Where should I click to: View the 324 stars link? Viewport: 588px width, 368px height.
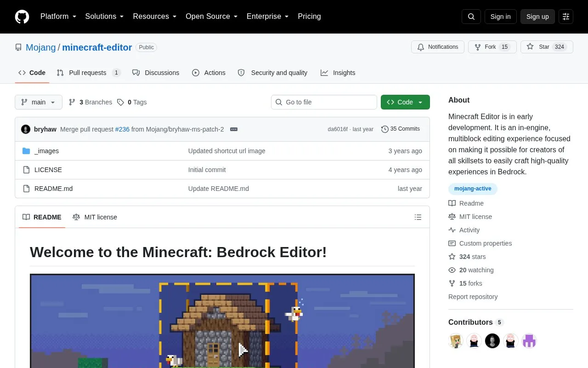click(467, 257)
